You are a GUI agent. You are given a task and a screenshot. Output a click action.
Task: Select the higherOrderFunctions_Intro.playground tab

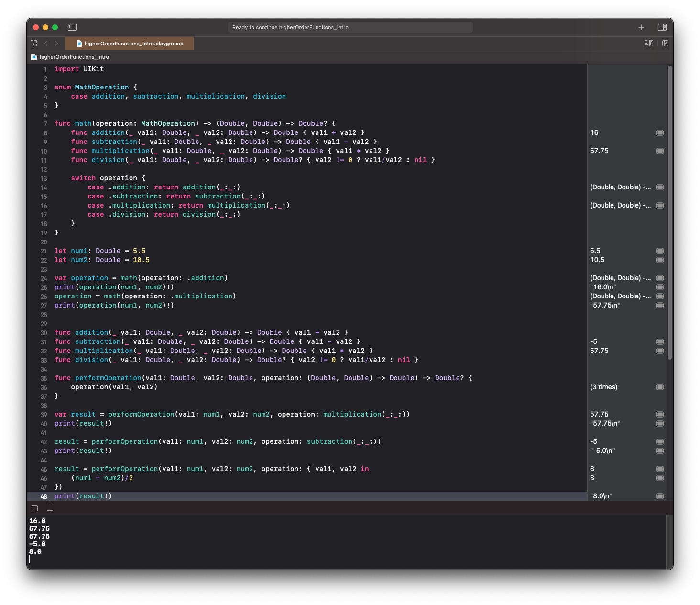pos(129,44)
